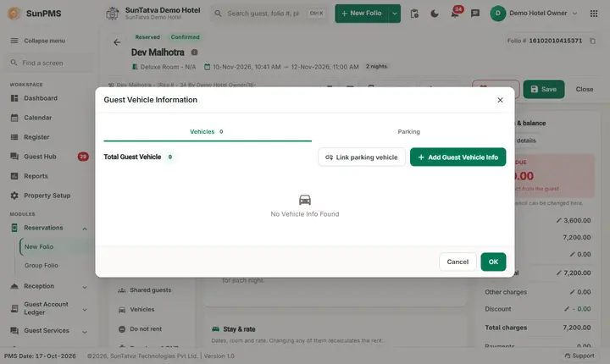Select New Folio submenu item

(x=39, y=247)
